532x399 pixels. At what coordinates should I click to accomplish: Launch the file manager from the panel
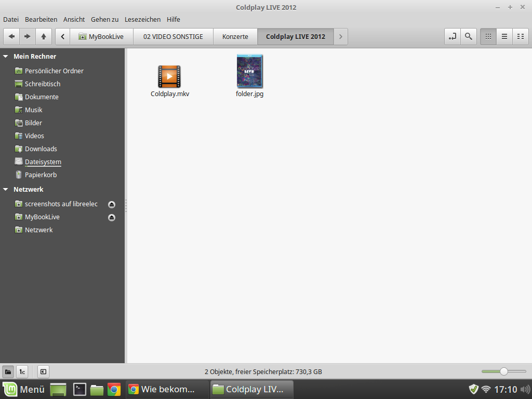(x=97, y=390)
